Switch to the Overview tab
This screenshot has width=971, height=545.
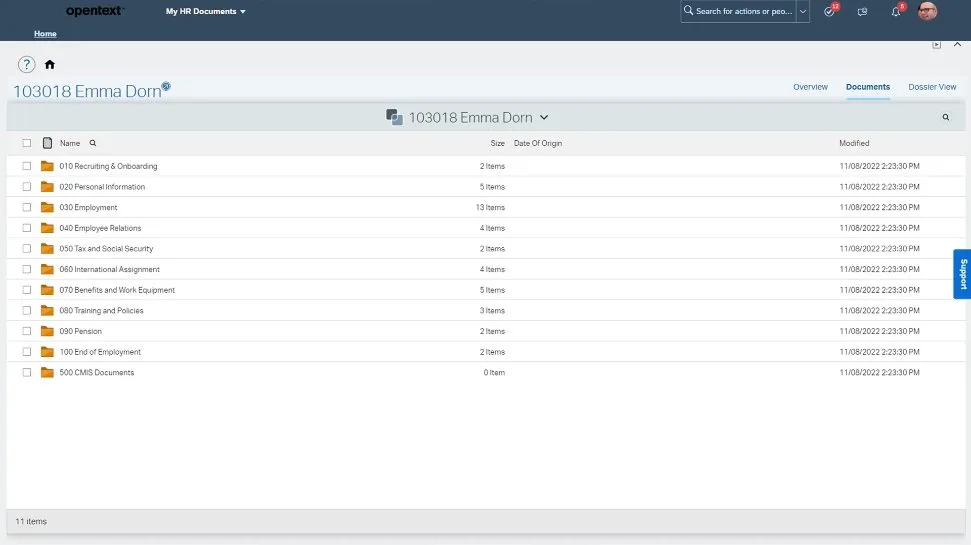[x=810, y=87]
